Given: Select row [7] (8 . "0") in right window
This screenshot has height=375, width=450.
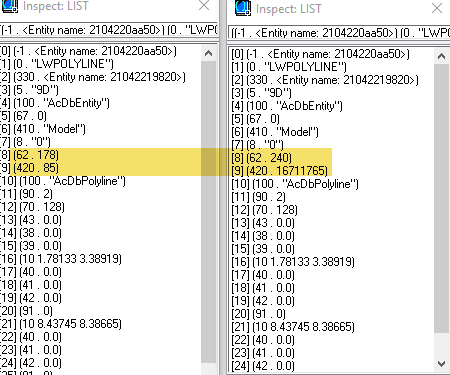Looking at the screenshot, I should point(257,145).
